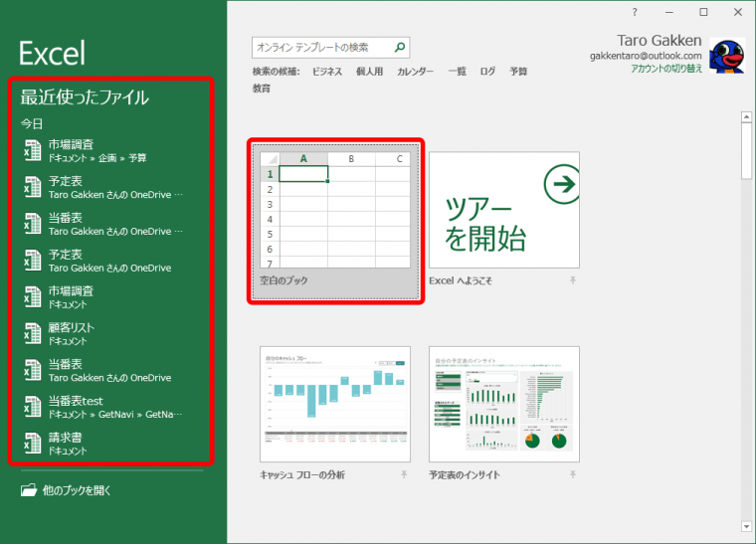Click Excel file icon beside 当番表test
The width and height of the screenshot is (756, 544).
click(x=32, y=406)
